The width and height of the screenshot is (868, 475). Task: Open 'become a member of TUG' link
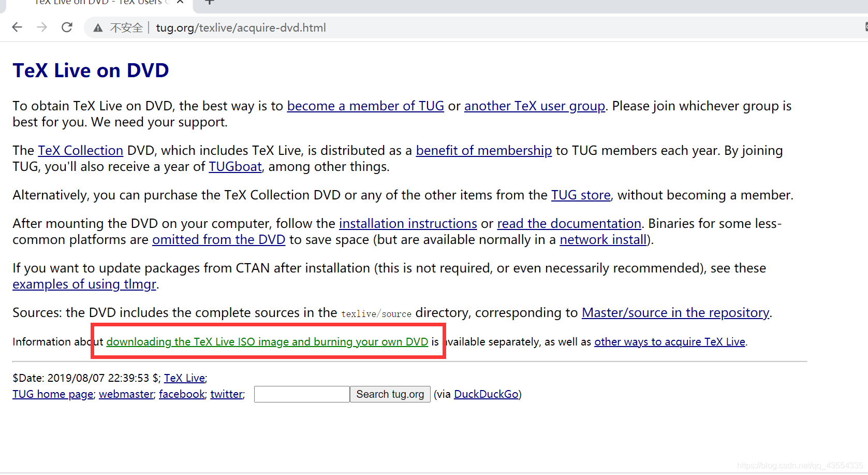tap(365, 106)
